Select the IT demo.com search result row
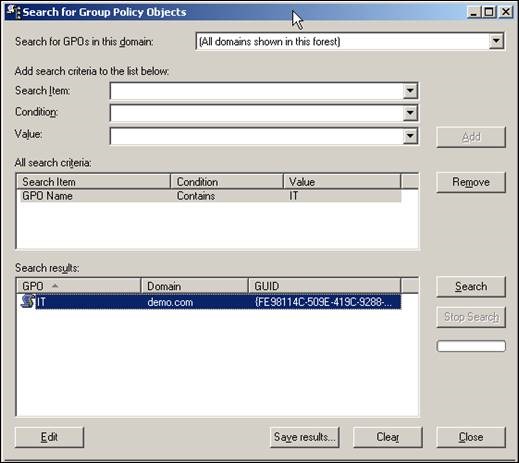The image size is (519, 463). tap(210, 302)
